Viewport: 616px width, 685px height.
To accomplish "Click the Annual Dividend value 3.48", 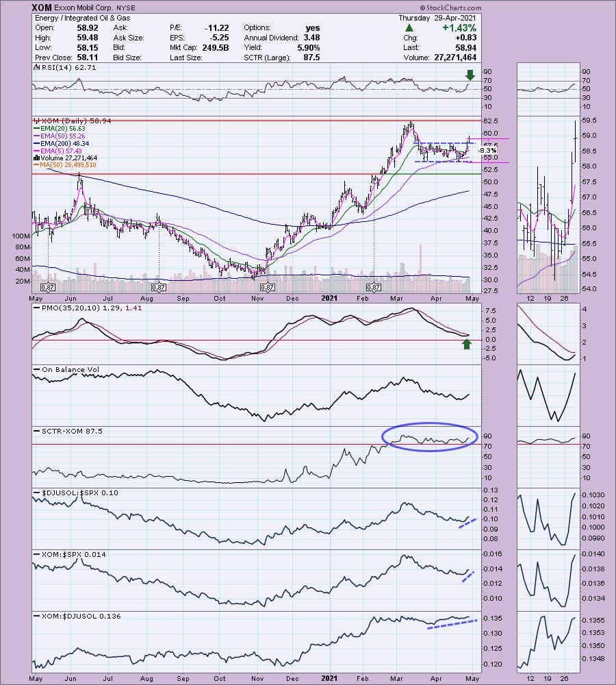I will tap(311, 38).
